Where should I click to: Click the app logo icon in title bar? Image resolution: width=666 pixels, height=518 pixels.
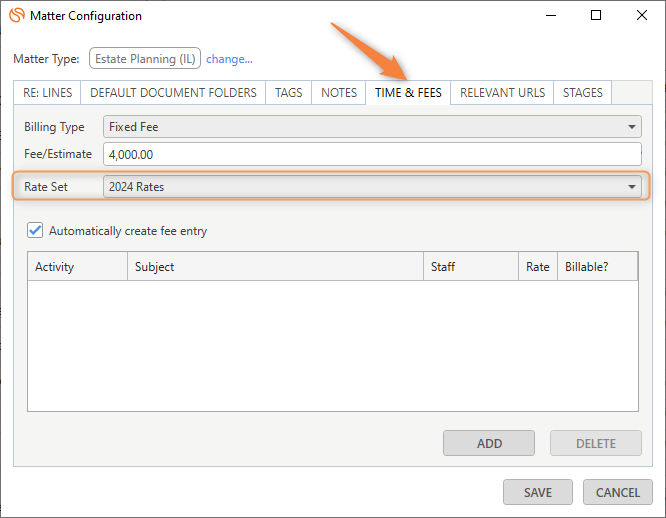pos(16,16)
